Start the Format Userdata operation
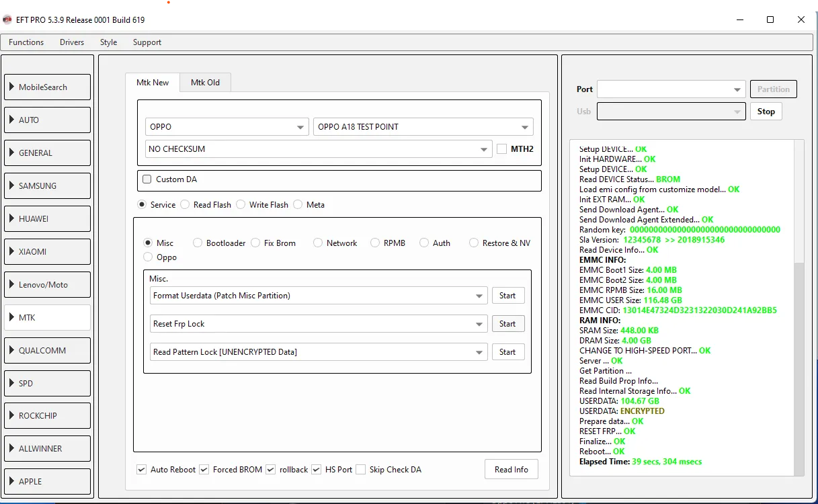Viewport: 818px width, 504px height. (x=507, y=296)
